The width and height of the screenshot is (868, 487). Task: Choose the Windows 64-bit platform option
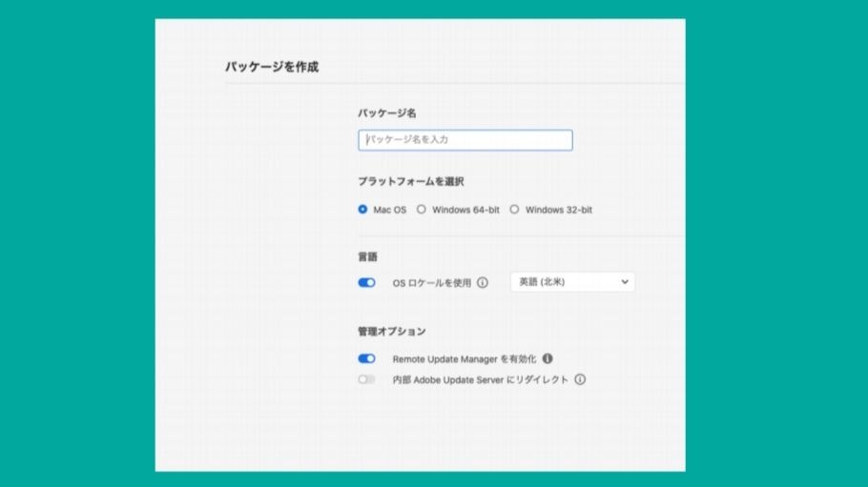tap(422, 210)
